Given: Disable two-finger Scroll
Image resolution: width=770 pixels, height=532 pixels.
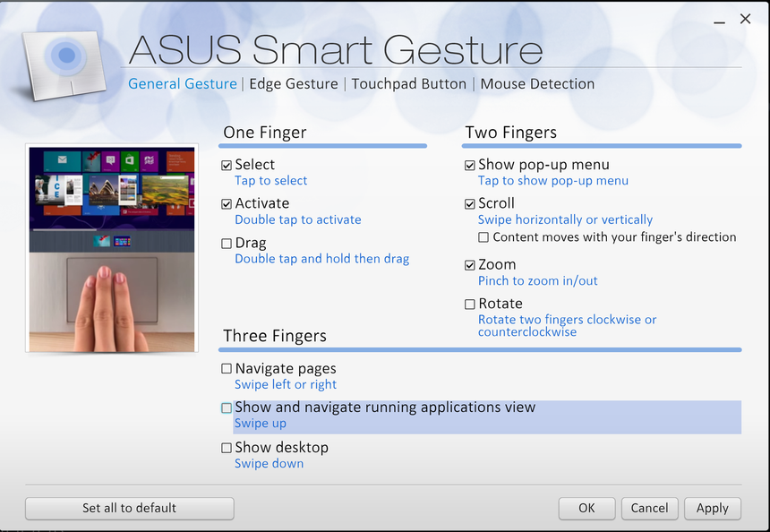Looking at the screenshot, I should pyautogui.click(x=470, y=203).
